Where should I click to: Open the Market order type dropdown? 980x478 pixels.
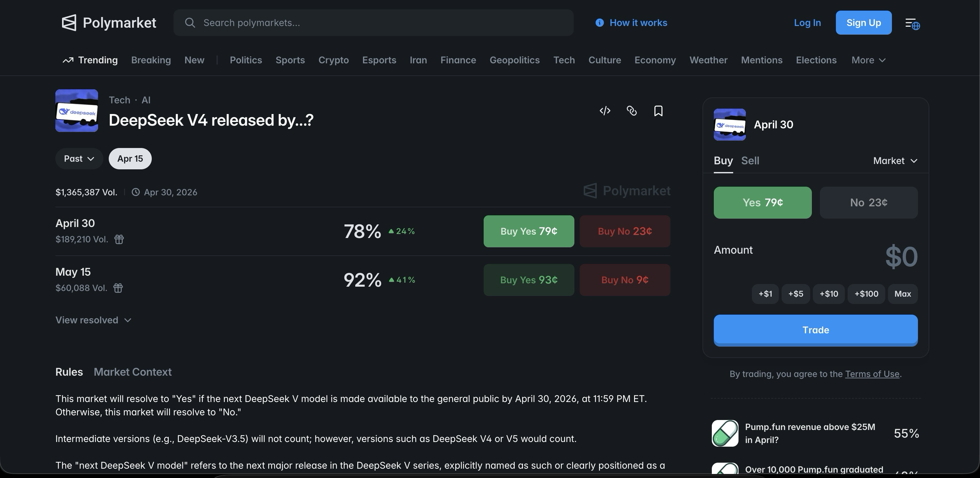pos(895,161)
